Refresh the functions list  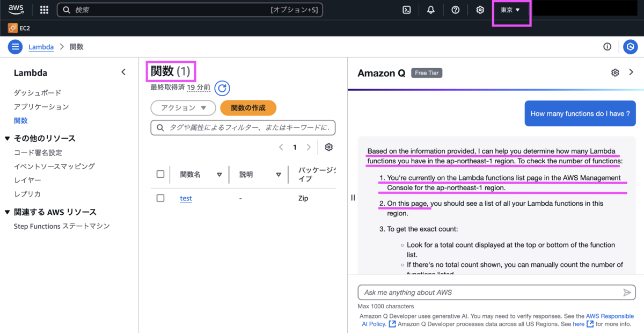click(x=222, y=88)
